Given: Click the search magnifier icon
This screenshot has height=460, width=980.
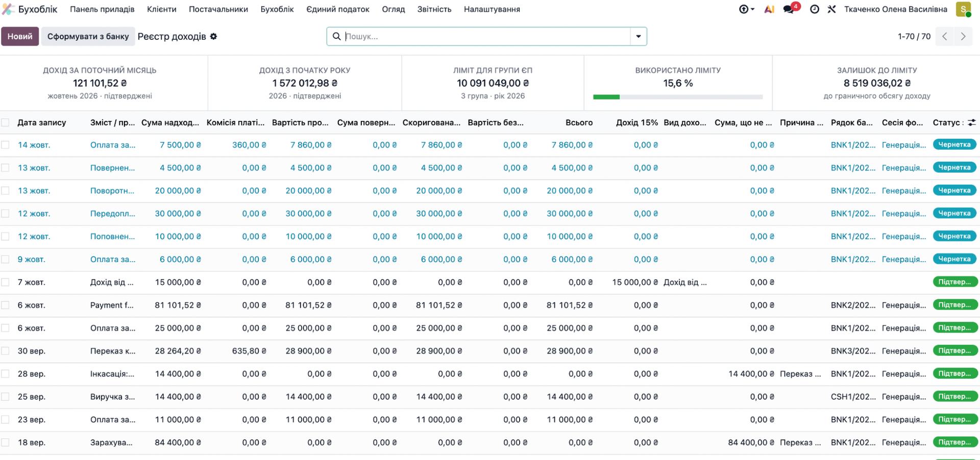Looking at the screenshot, I should pos(336,36).
